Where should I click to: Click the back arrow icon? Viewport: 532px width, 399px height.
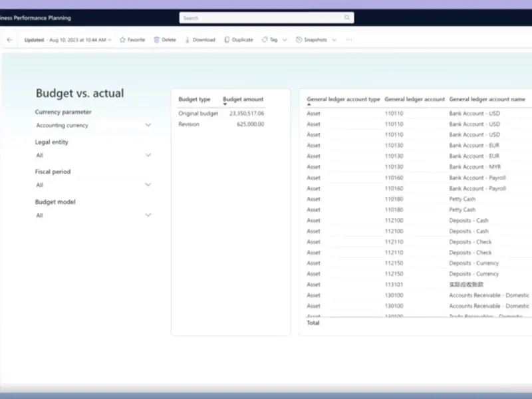point(9,40)
